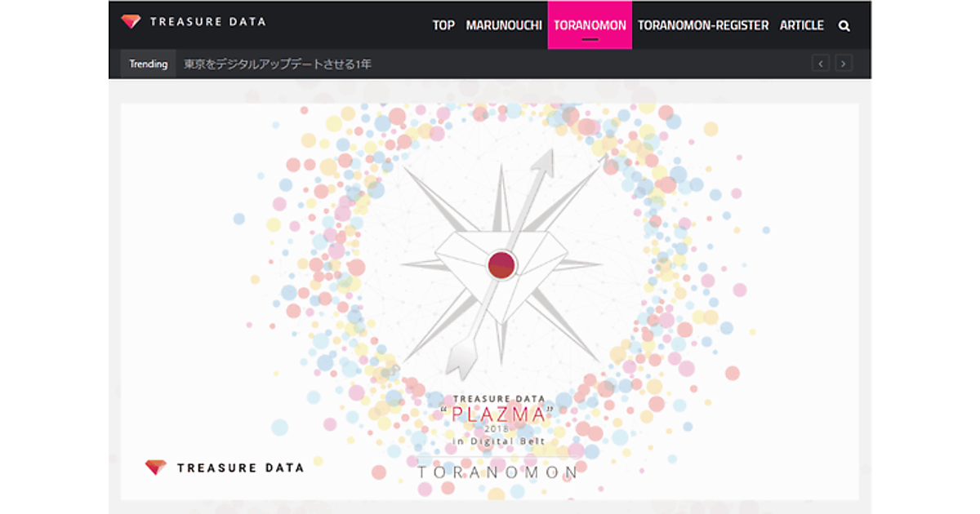Click the PLAZMA 2018 hero banner image

click(x=490, y=301)
